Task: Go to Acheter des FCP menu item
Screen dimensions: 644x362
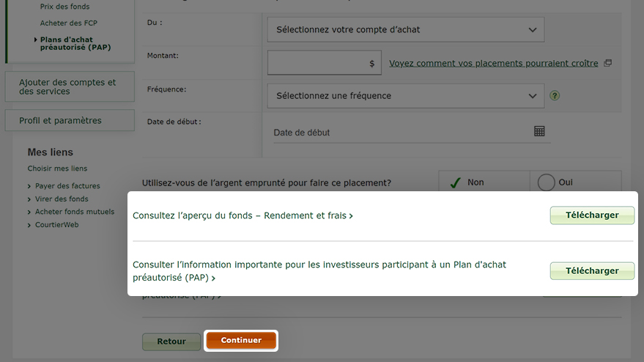Action: (x=69, y=23)
